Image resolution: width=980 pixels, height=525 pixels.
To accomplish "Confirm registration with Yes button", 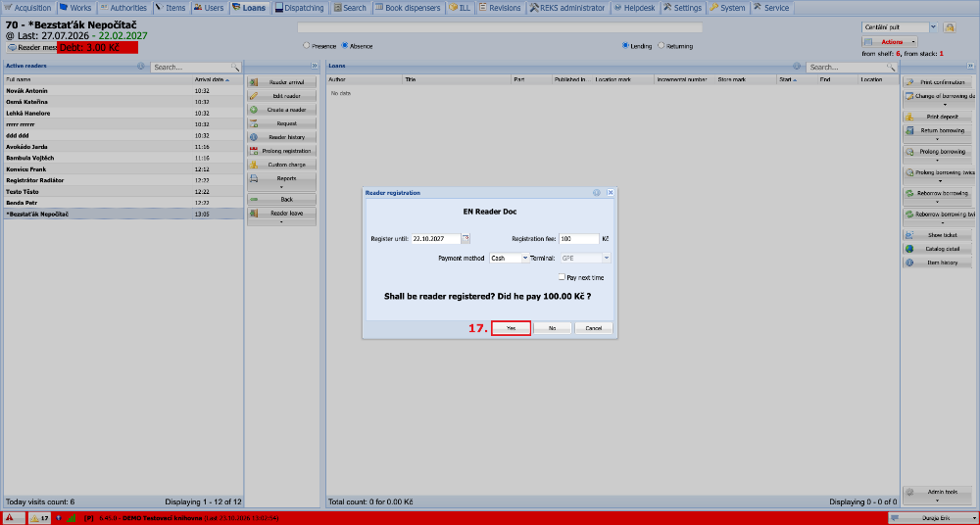I will coord(511,328).
